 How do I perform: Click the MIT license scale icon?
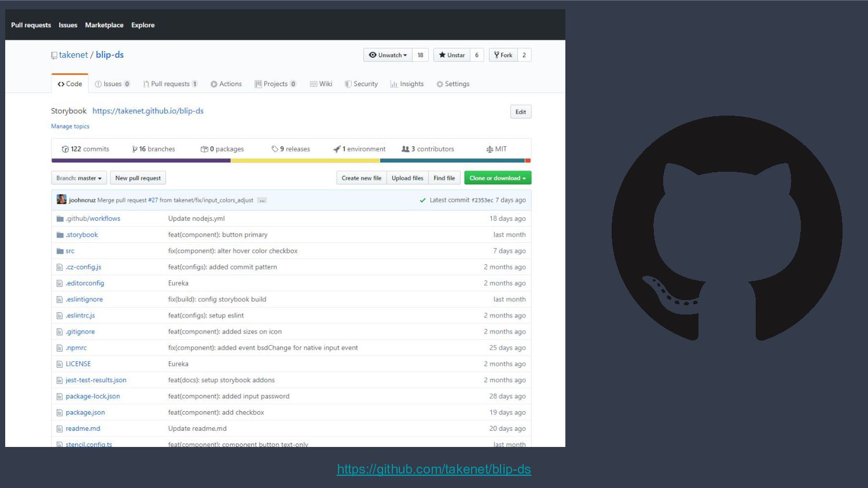(x=490, y=149)
